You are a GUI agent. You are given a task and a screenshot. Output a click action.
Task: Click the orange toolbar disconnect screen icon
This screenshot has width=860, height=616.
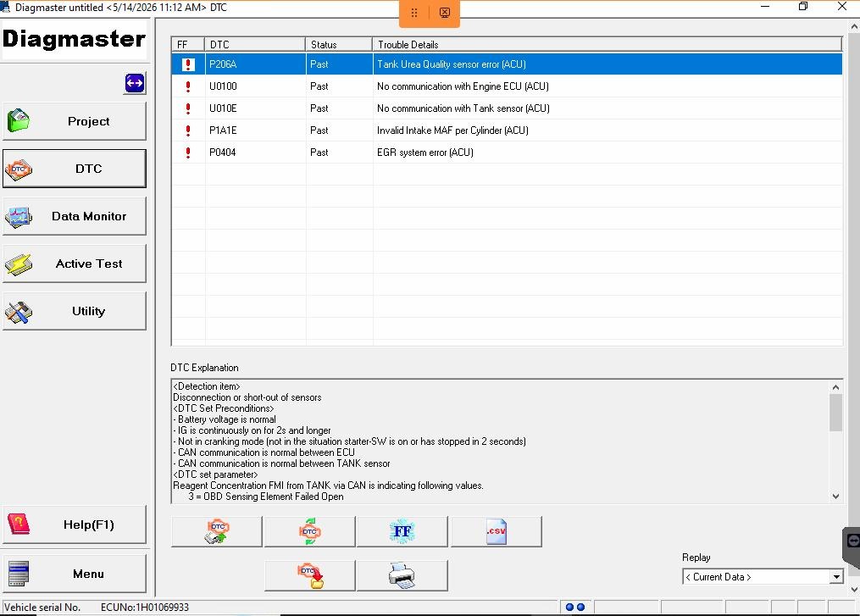445,13
